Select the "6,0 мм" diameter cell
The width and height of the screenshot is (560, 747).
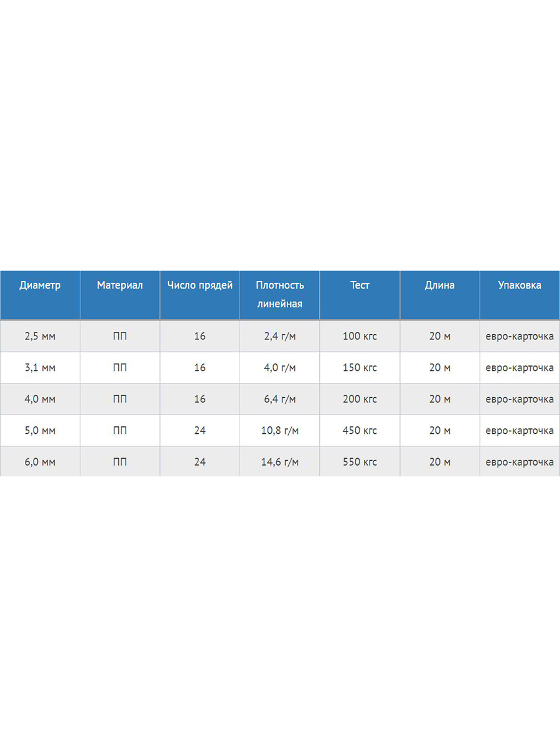[x=40, y=462]
